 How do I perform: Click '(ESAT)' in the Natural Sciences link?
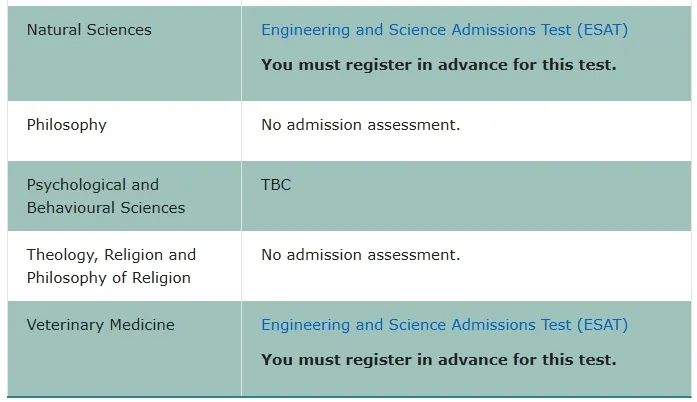(600, 30)
